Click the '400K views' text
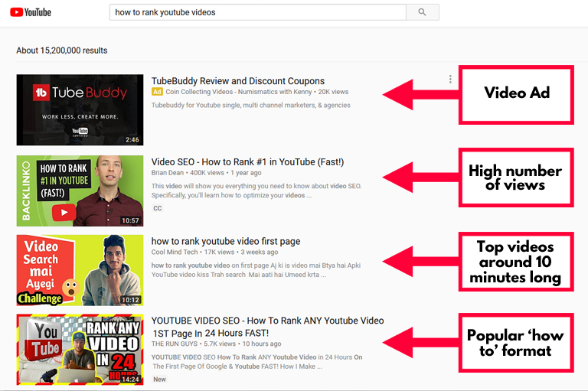 207,173
